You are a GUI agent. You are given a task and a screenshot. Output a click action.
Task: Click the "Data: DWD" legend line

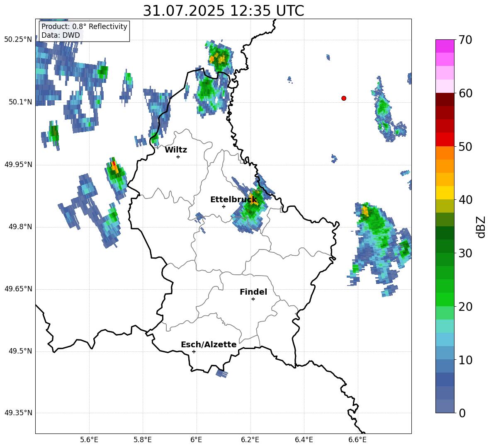tap(61, 35)
